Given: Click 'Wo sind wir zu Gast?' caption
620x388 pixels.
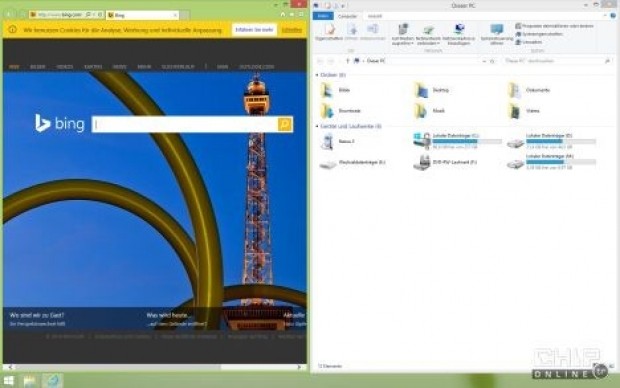Looking at the screenshot, I should coord(37,315).
